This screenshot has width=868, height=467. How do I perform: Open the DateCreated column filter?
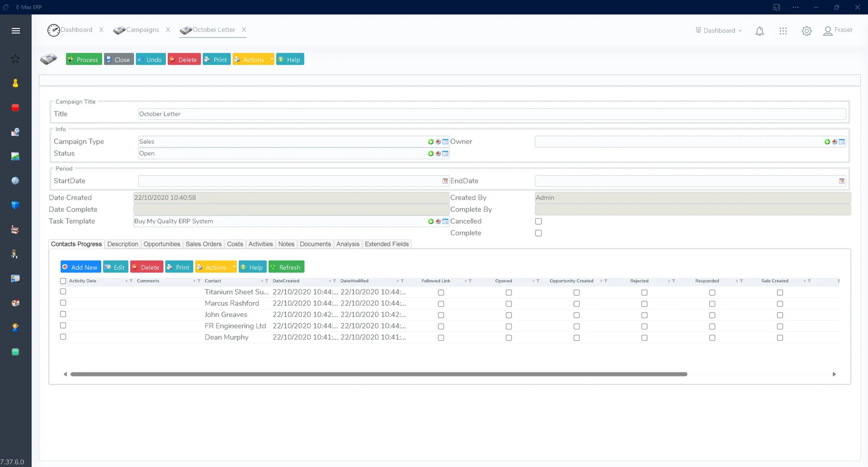334,281
